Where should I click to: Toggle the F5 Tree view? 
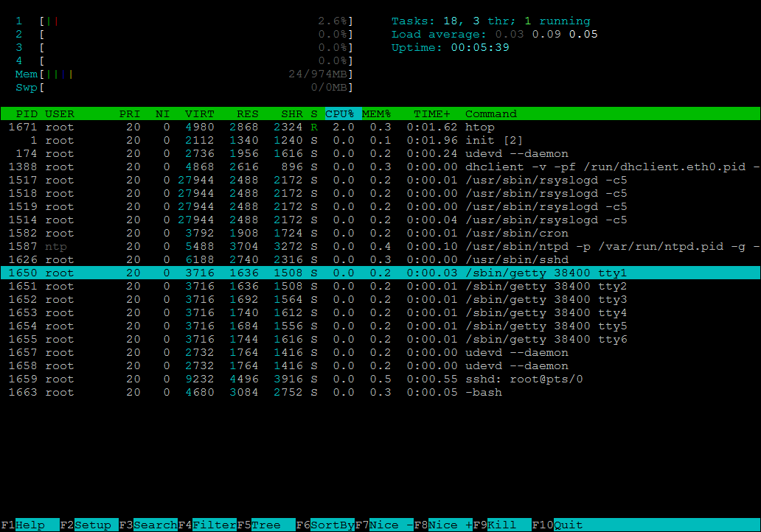tap(265, 525)
